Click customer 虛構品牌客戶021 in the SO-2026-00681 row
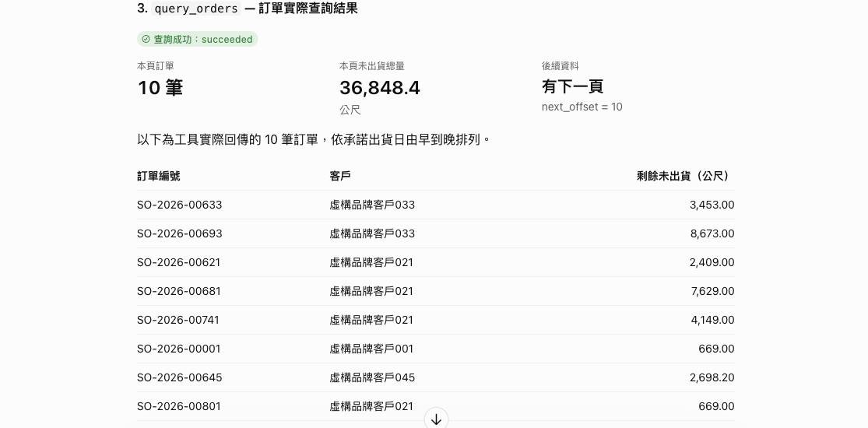This screenshot has height=428, width=868. pyautogui.click(x=371, y=291)
